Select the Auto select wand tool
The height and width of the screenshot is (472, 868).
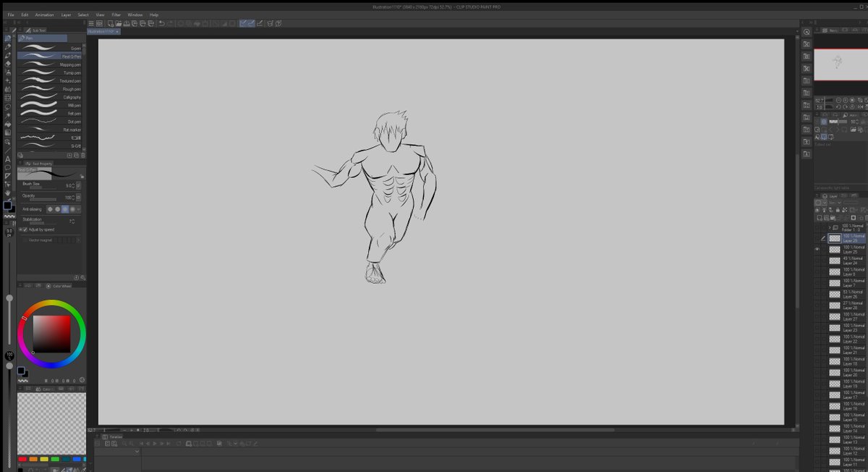7,115
